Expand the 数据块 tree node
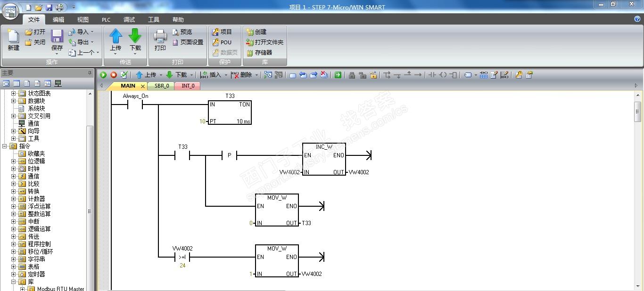The width and height of the screenshot is (644, 291). (13, 101)
